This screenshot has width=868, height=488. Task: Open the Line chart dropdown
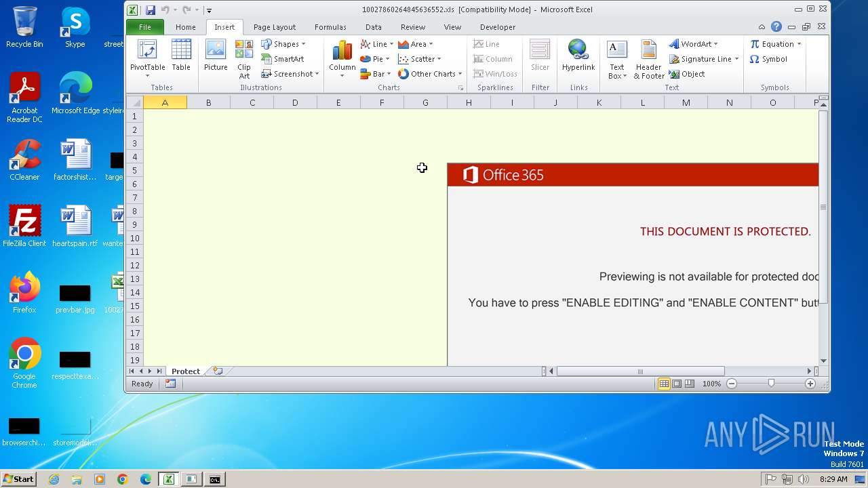[376, 44]
